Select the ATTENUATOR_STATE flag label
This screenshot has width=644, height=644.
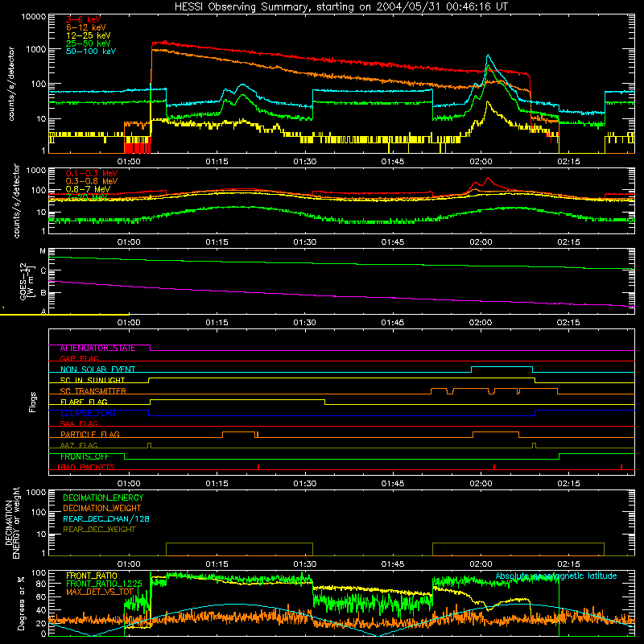[97, 349]
